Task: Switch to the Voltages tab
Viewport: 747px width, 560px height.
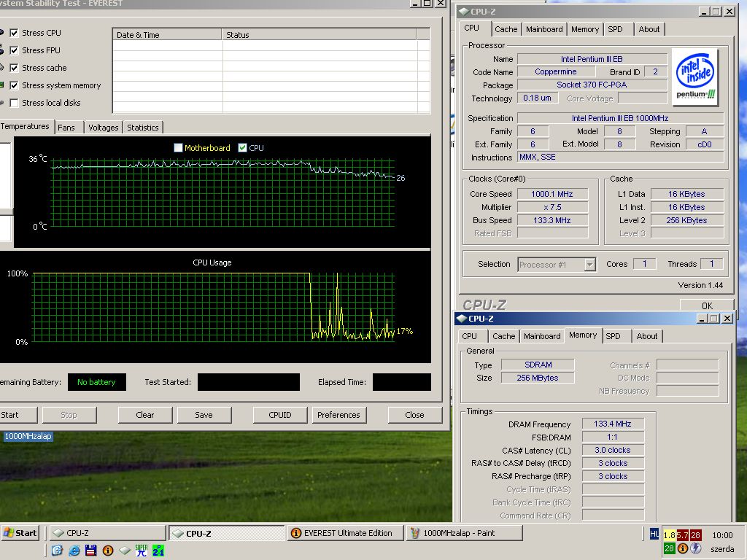Action: pos(104,128)
